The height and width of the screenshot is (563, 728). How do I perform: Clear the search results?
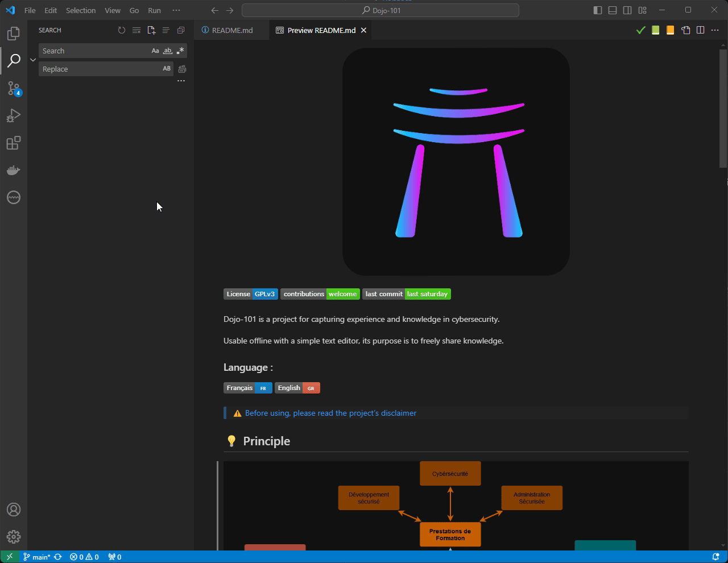(x=136, y=30)
